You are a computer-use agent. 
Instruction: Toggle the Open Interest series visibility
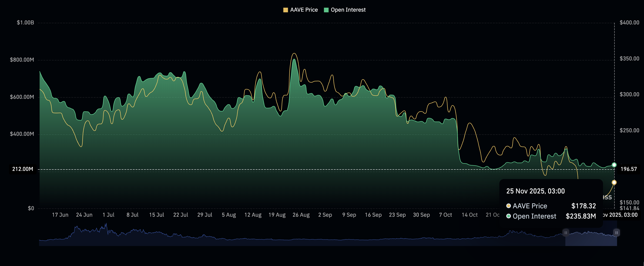tap(345, 10)
